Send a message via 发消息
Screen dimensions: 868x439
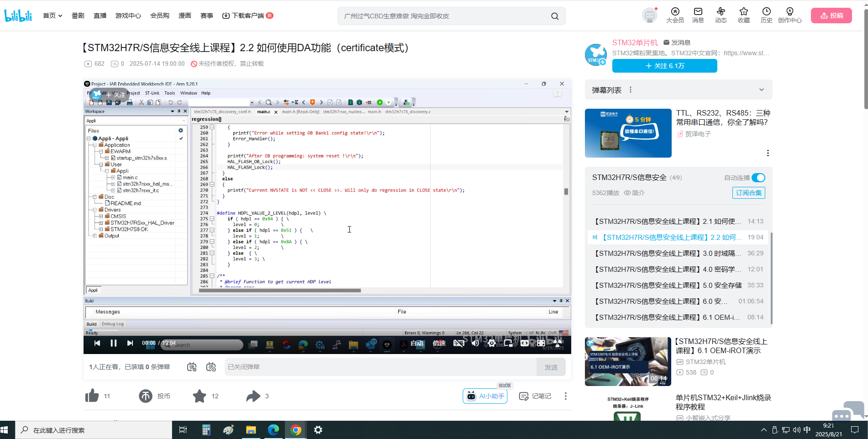coord(677,42)
